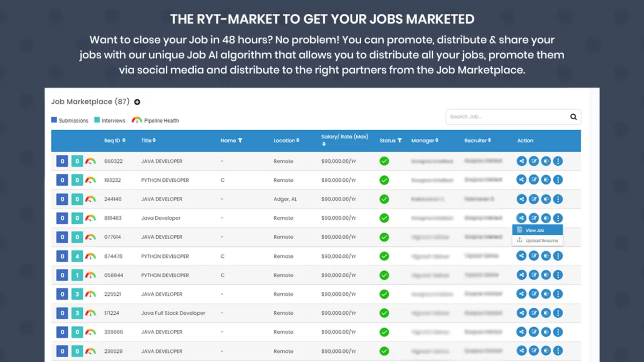Toggle green status check for job 058844
The height and width of the screenshot is (362, 644).
(x=384, y=275)
